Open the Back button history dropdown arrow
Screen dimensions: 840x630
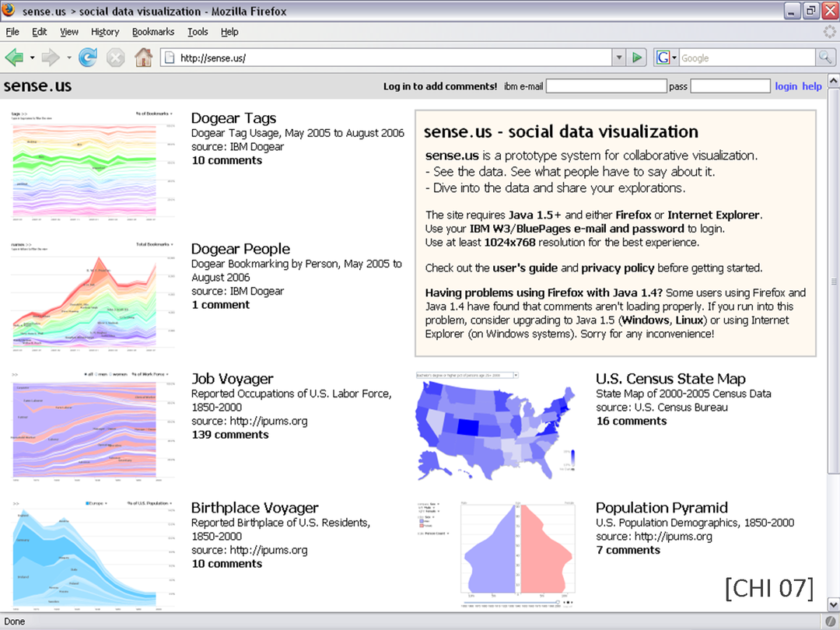(32, 58)
